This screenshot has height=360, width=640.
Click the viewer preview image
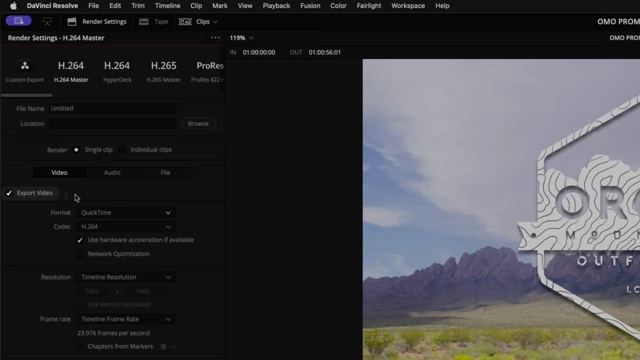[501, 209]
